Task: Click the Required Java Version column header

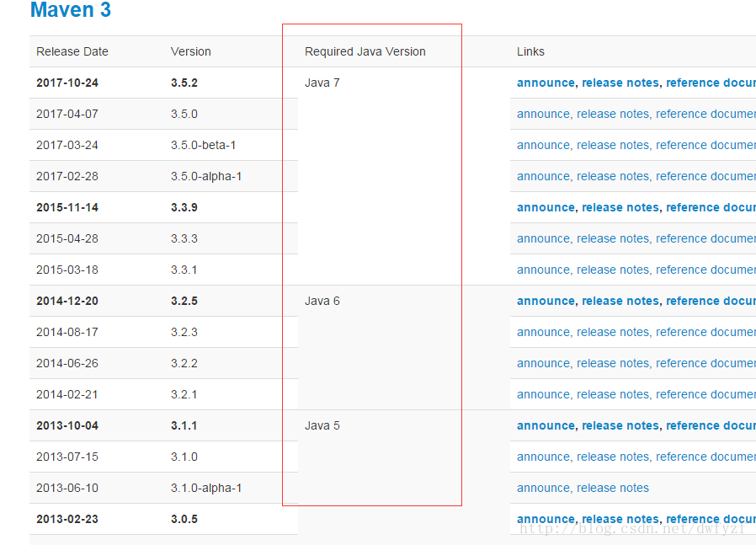Action: (365, 51)
